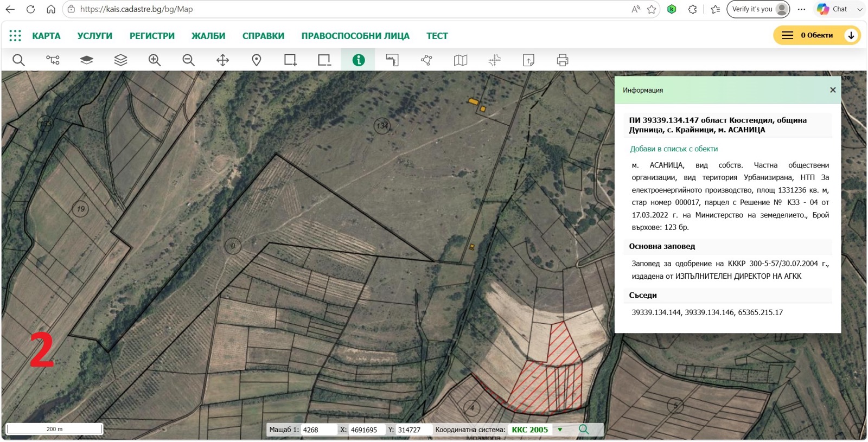Screen dimensions: 868x442
Task: Open the nine-dot apps grid menu
Action: click(x=15, y=36)
